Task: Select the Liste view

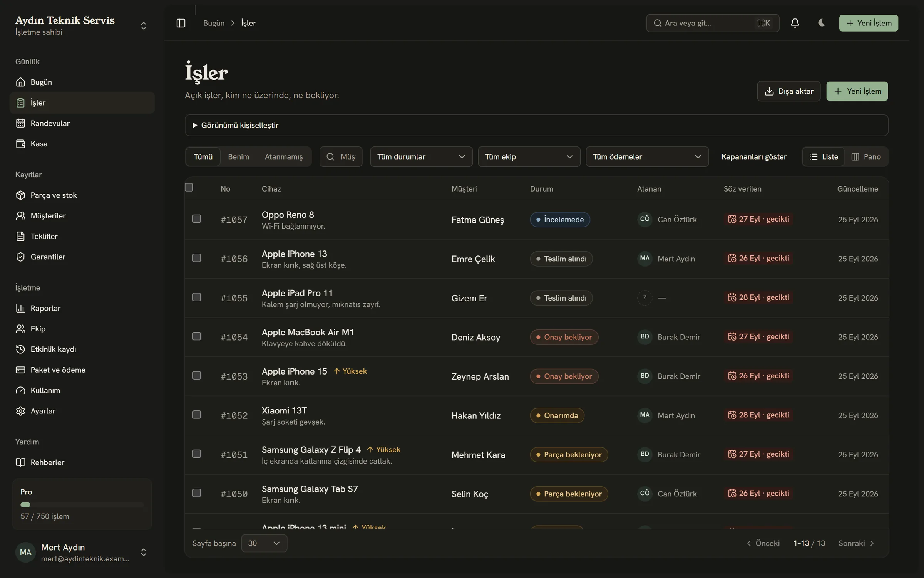Action: (824, 157)
